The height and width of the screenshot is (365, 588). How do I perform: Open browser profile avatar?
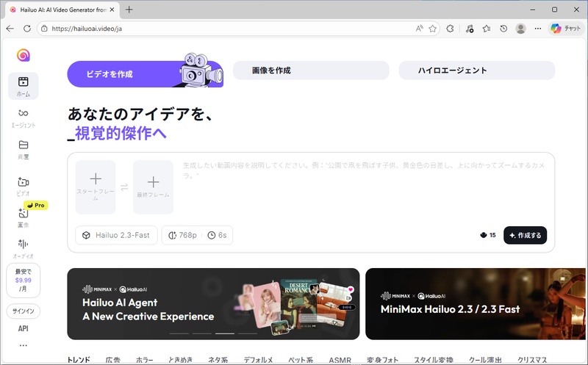520,29
